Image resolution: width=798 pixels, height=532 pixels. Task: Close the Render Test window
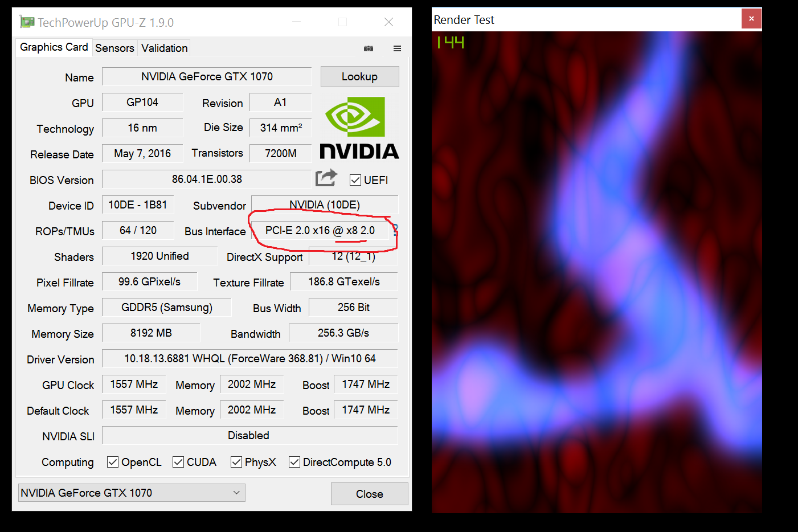(x=751, y=19)
